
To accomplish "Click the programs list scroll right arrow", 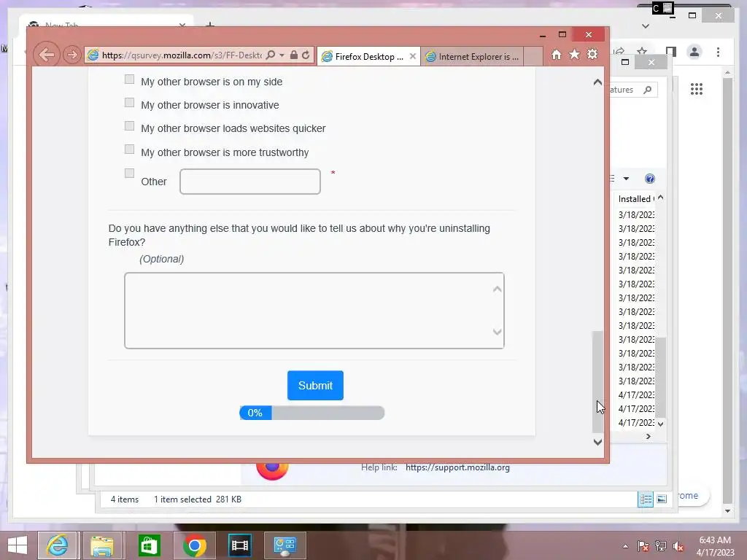I will 648,436.
